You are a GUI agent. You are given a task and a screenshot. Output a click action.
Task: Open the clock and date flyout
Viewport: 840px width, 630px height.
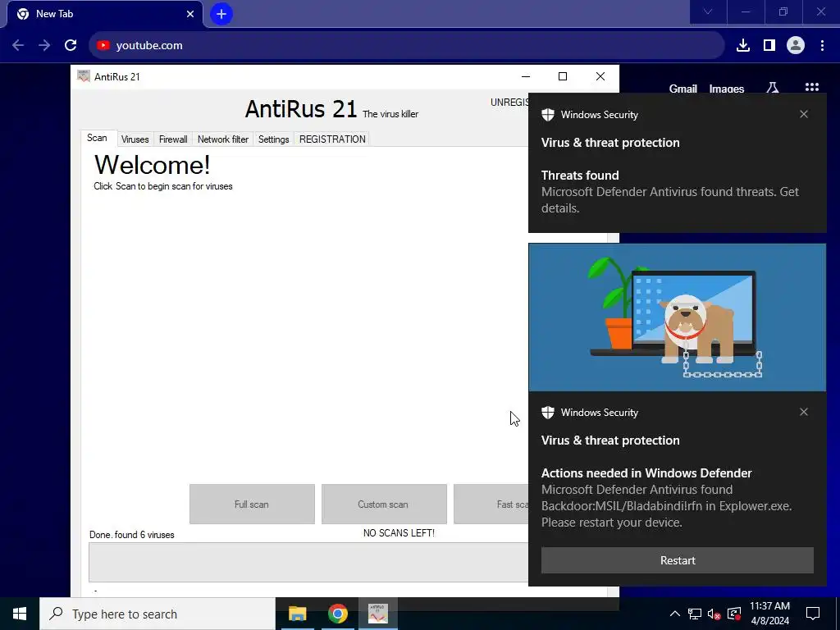coord(769,614)
